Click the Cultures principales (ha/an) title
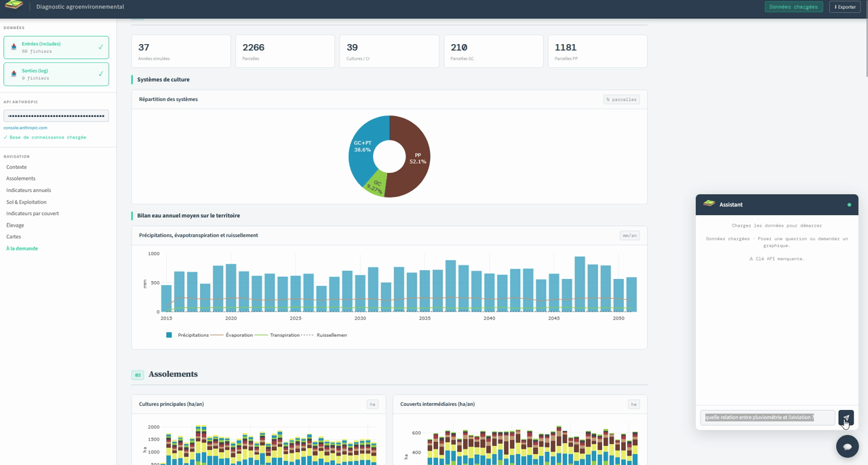The height and width of the screenshot is (465, 868). [x=171, y=404]
